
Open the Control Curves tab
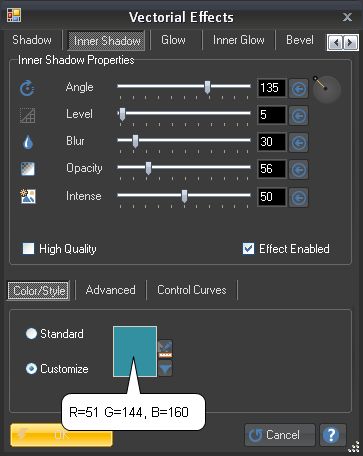coord(192,290)
